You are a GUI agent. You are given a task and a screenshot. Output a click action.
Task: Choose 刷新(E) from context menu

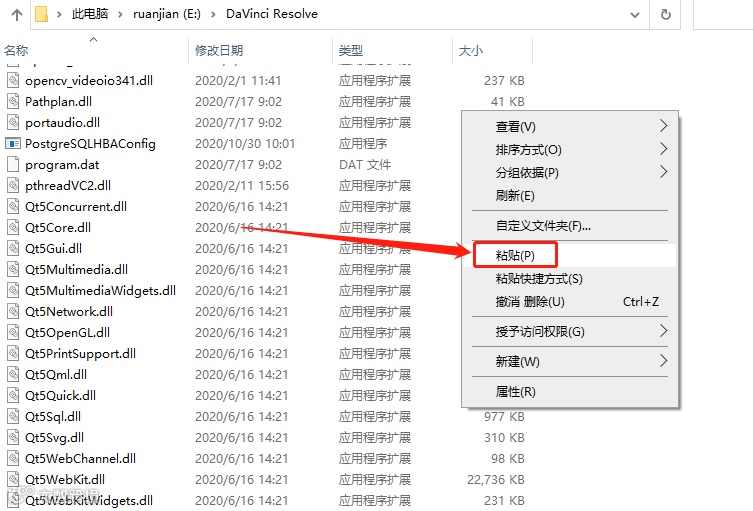click(x=570, y=195)
